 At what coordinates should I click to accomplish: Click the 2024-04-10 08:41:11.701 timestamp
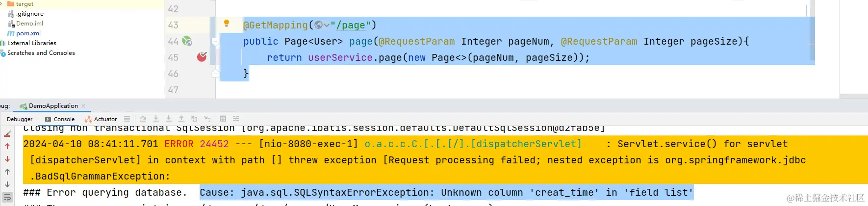point(91,144)
